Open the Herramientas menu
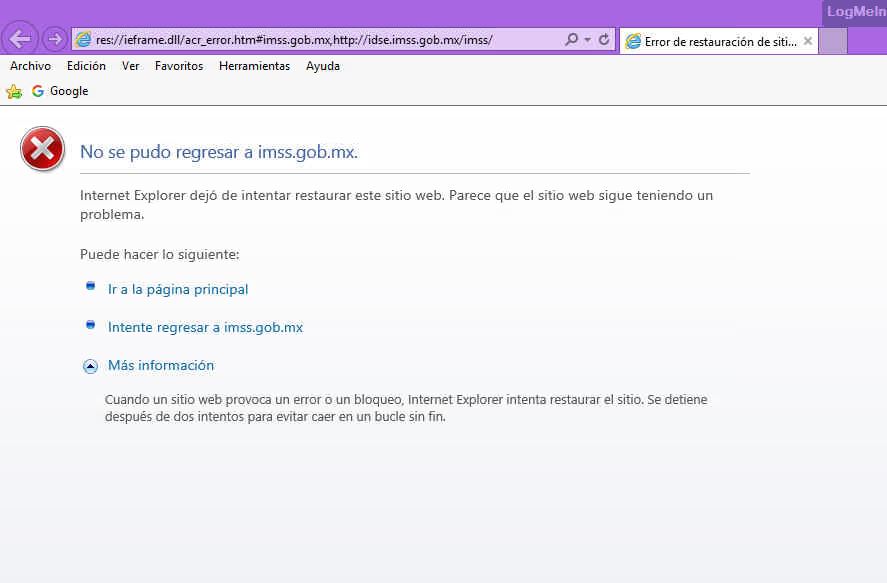The height and width of the screenshot is (583, 887). click(x=254, y=66)
